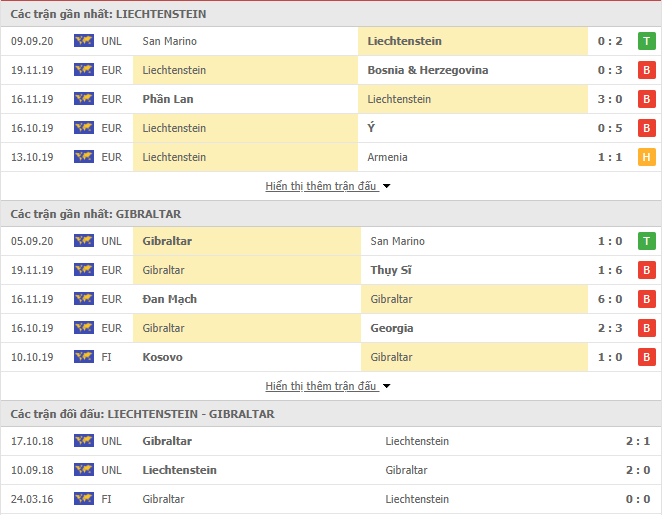Image resolution: width=662 pixels, height=515 pixels.
Task: Click the flag icon next to 10.10.19 FI Kosovo
Action: (84, 357)
